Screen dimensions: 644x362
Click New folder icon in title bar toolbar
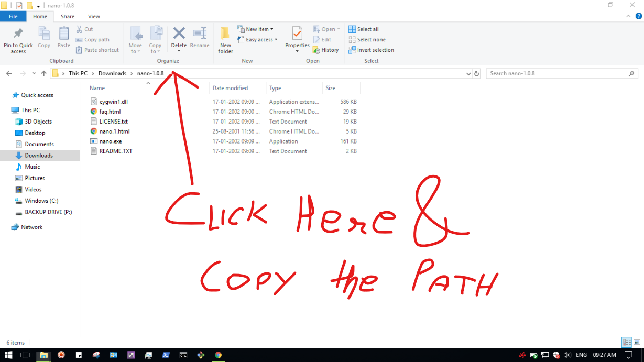click(x=30, y=5)
